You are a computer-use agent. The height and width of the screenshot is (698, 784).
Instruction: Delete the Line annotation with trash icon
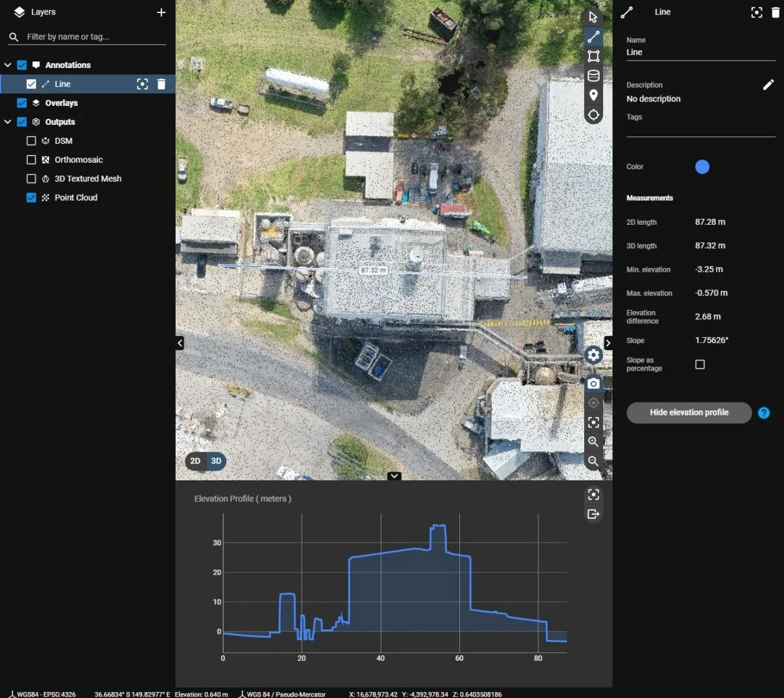[x=161, y=84]
